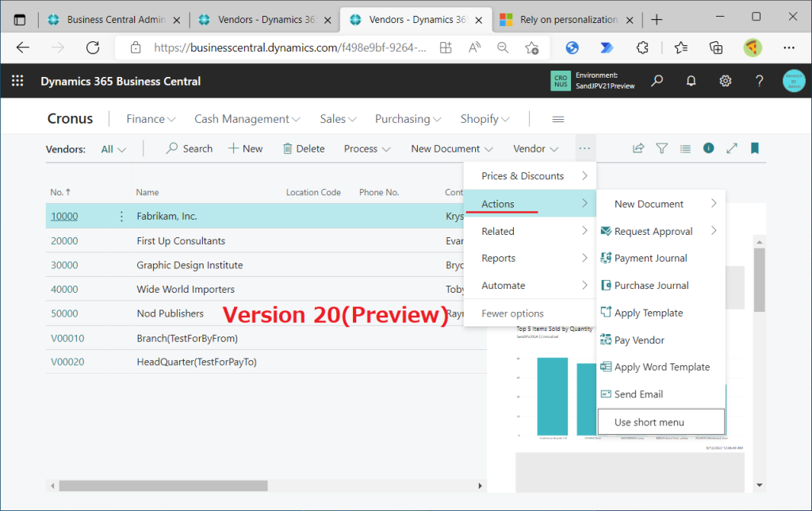812x511 pixels.
Task: Open the Related submenu
Action: pos(530,231)
